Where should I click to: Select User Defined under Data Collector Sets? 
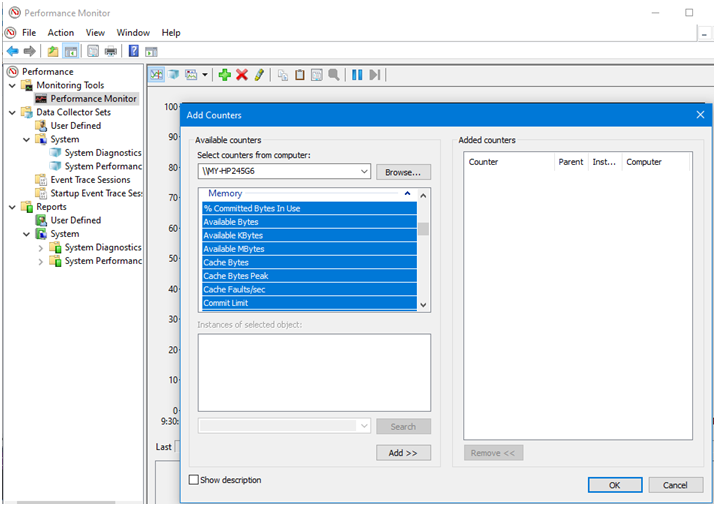(75, 126)
